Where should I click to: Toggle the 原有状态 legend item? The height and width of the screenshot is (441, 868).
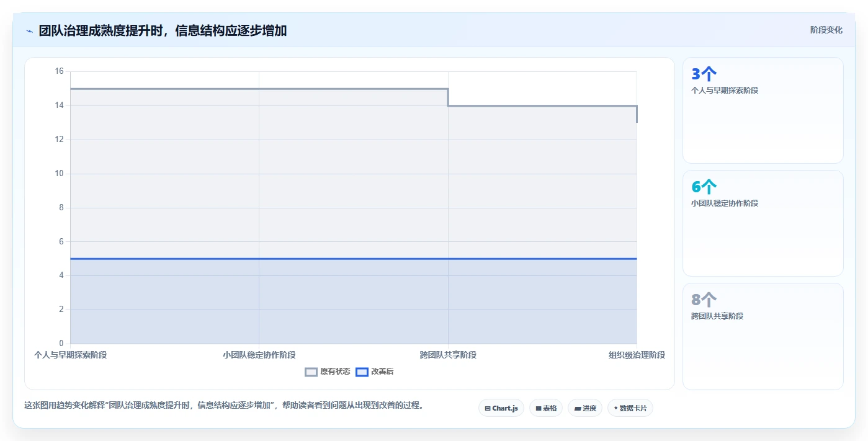[x=328, y=372]
